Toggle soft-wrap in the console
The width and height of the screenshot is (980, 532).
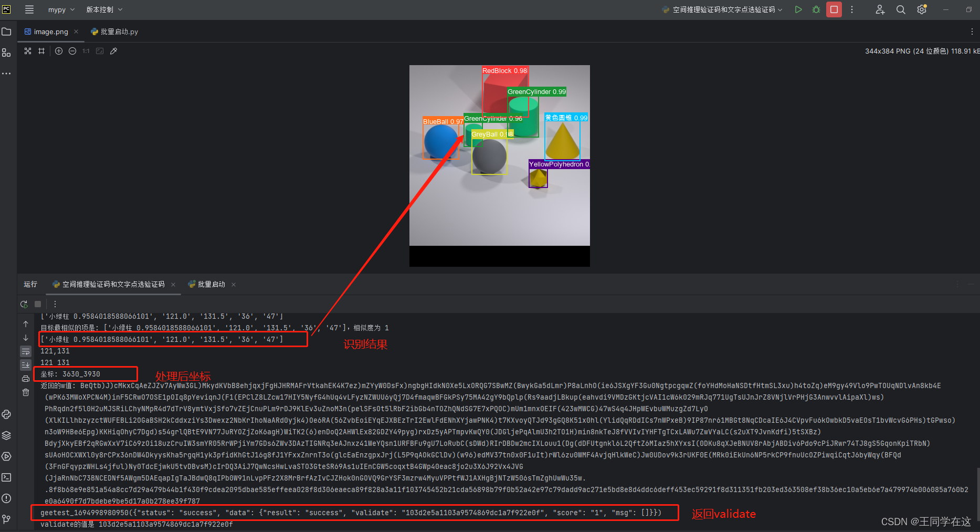coord(26,351)
